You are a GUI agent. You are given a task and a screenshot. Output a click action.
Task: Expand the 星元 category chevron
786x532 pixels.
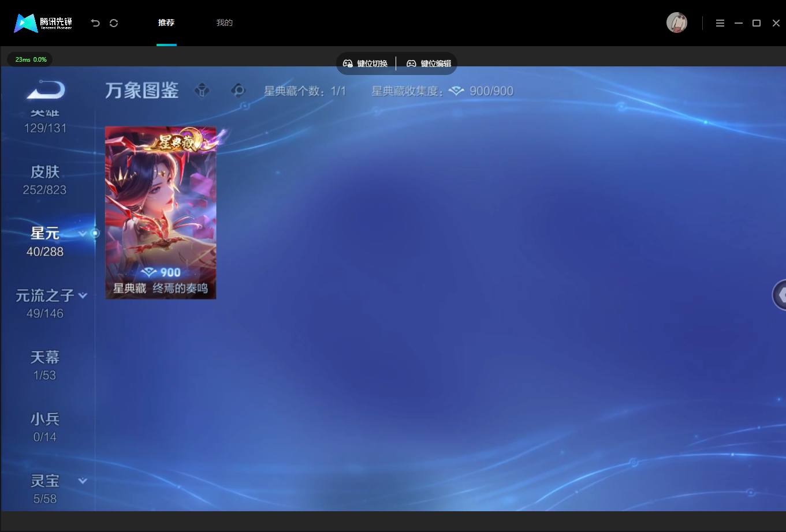tap(83, 234)
